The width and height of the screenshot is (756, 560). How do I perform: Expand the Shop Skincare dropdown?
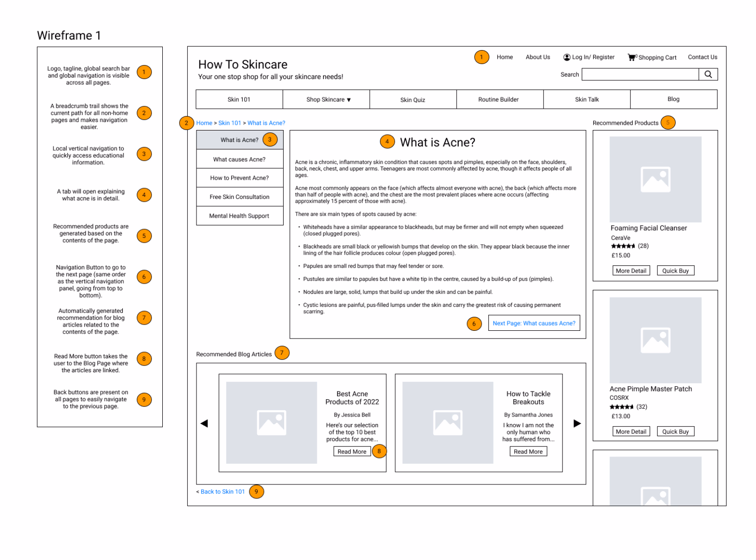coord(326,100)
